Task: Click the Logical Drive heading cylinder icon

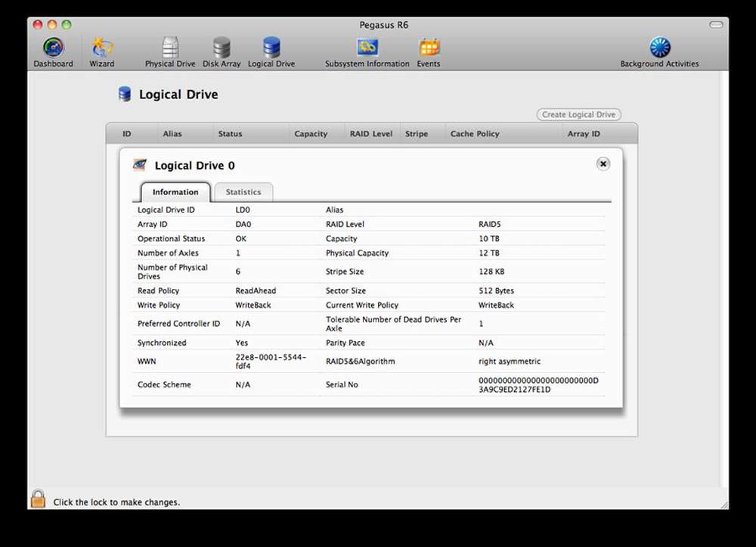Action: (x=125, y=94)
